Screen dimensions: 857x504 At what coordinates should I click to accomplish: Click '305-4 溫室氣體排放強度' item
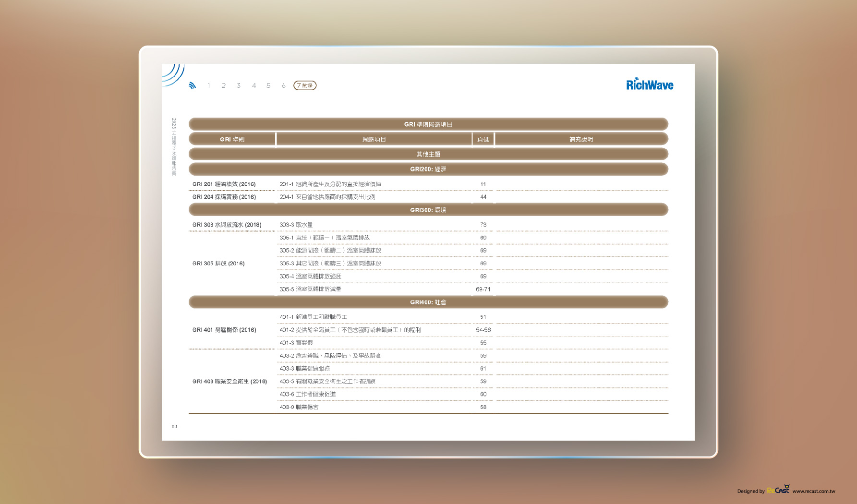(x=310, y=276)
